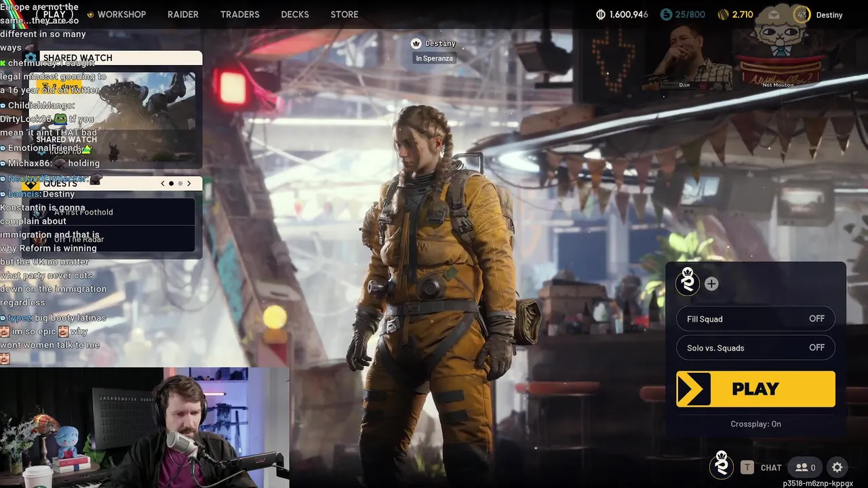This screenshot has width=868, height=488.
Task: Open the CHAT button
Action: (x=771, y=468)
